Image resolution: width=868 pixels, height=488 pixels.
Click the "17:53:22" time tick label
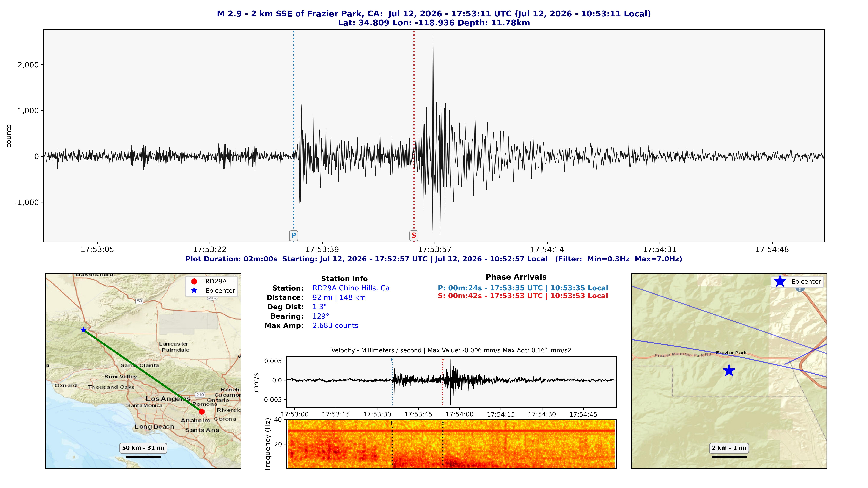pos(210,250)
